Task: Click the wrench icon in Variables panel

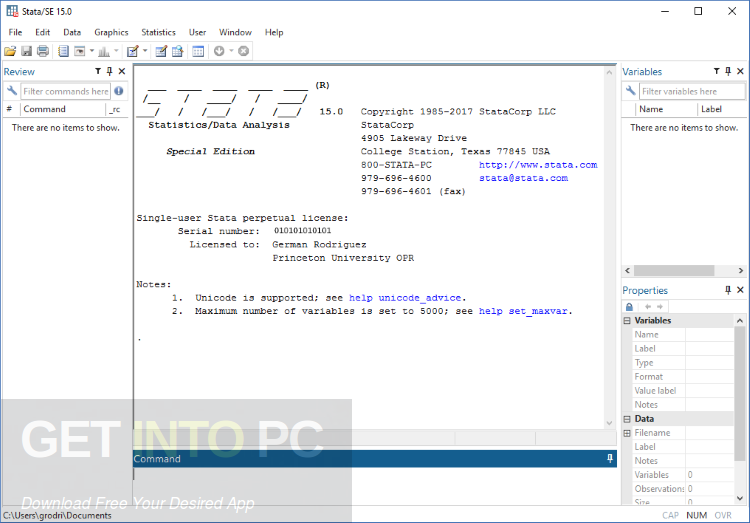Action: 630,91
